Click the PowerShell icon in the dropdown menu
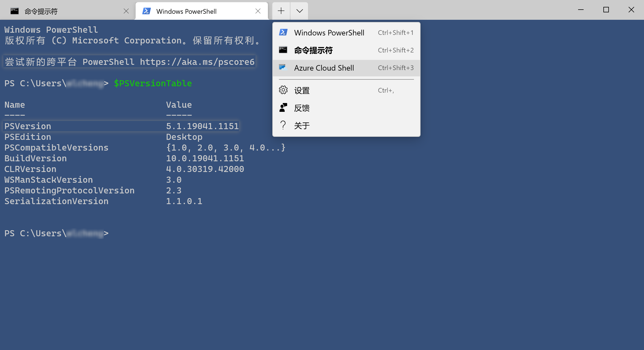The width and height of the screenshot is (644, 350). 283,32
